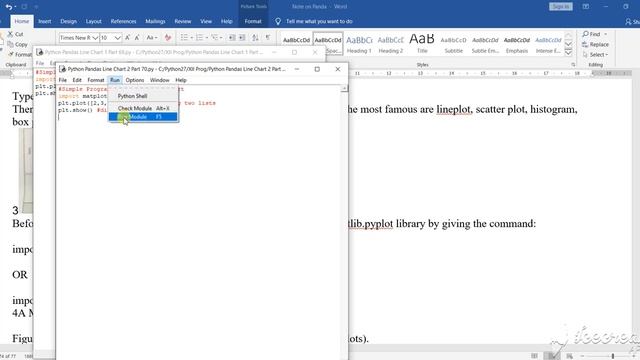Apply the Subtitle style

point(453,44)
